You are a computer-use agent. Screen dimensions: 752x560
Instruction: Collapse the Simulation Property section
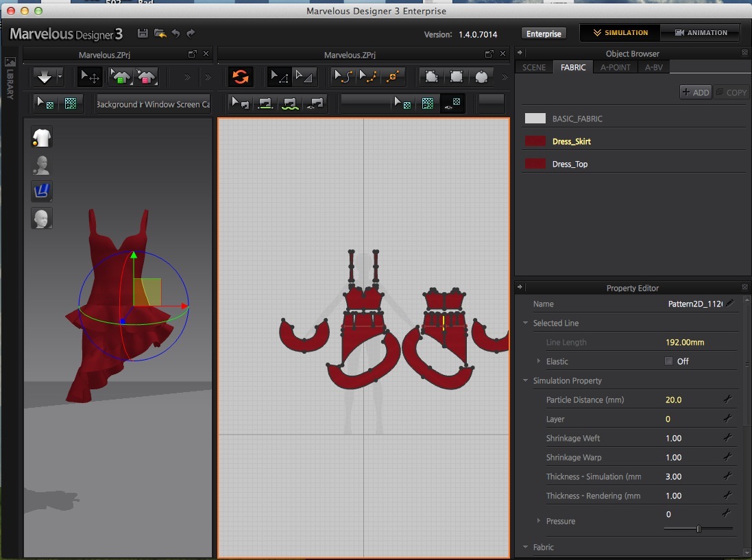click(x=526, y=380)
